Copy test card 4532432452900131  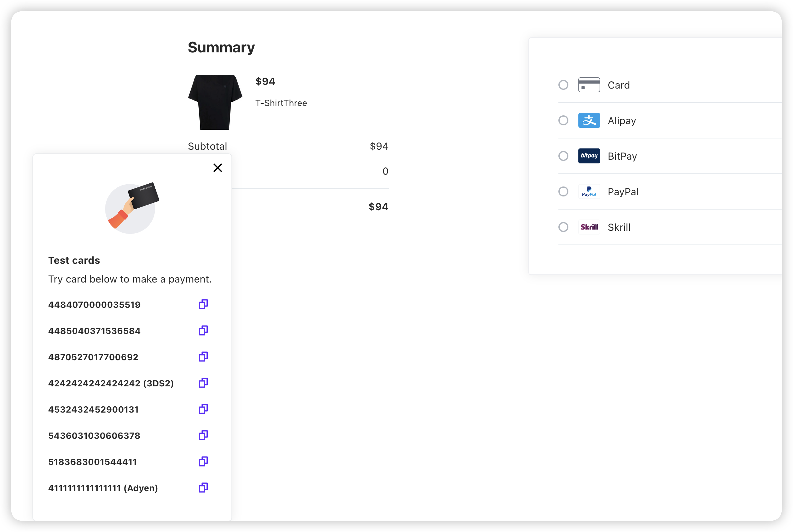coord(203,409)
